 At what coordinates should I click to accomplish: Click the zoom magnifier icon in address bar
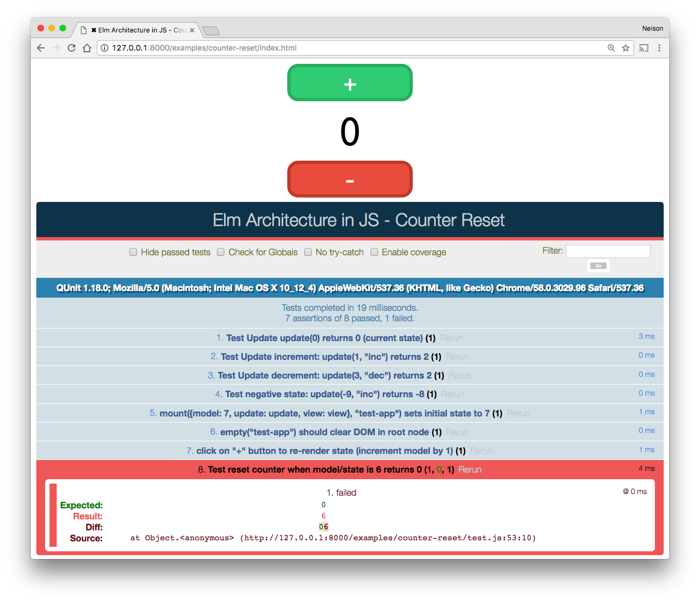[x=611, y=48]
